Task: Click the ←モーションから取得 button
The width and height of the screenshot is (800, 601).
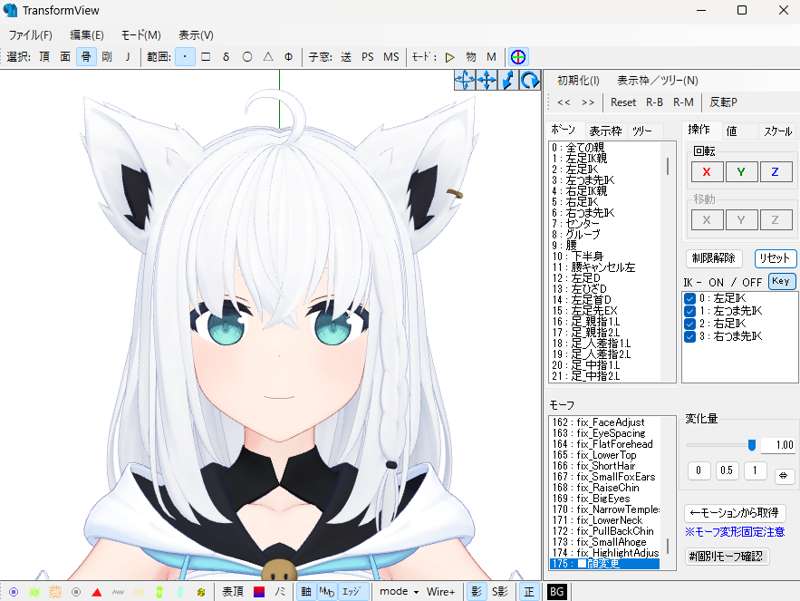Action: pos(735,513)
